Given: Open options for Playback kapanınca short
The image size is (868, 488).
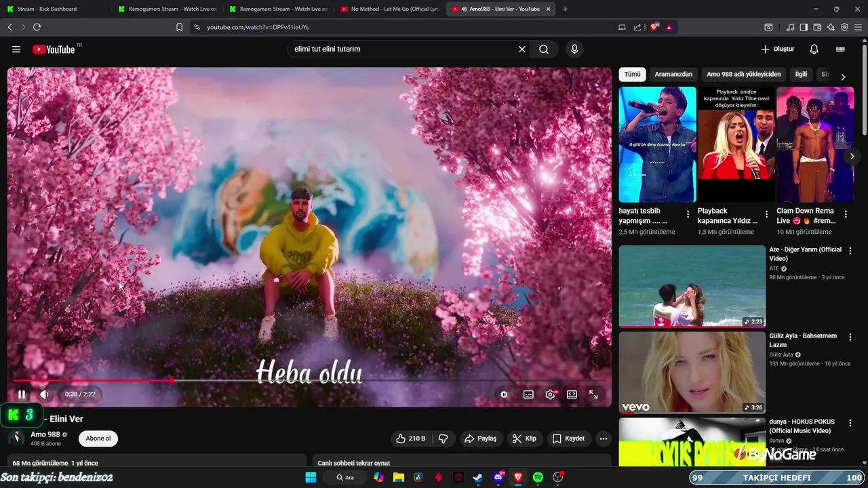Looking at the screenshot, I should coord(767,214).
